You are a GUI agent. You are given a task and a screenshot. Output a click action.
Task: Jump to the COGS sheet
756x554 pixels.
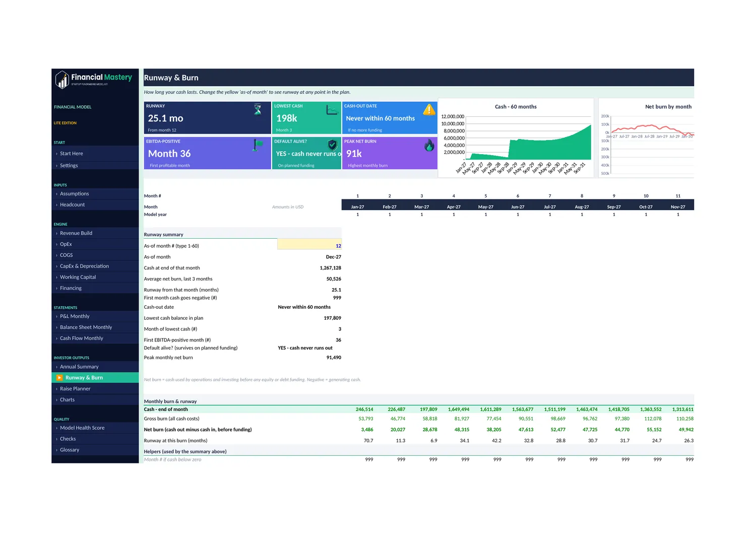tap(95, 255)
